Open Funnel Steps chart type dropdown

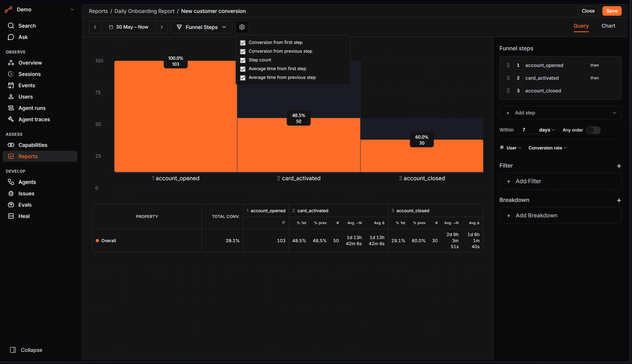click(202, 27)
